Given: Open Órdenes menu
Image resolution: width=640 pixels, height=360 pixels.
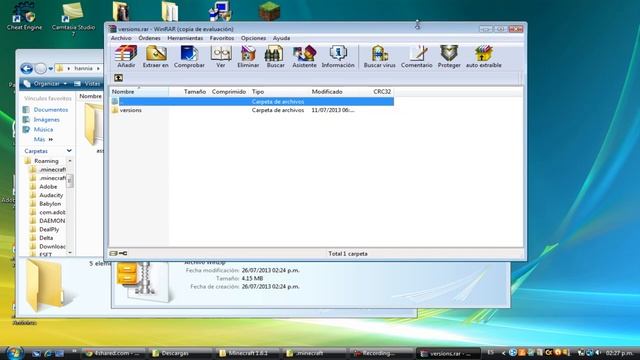Looking at the screenshot, I should [x=149, y=38].
